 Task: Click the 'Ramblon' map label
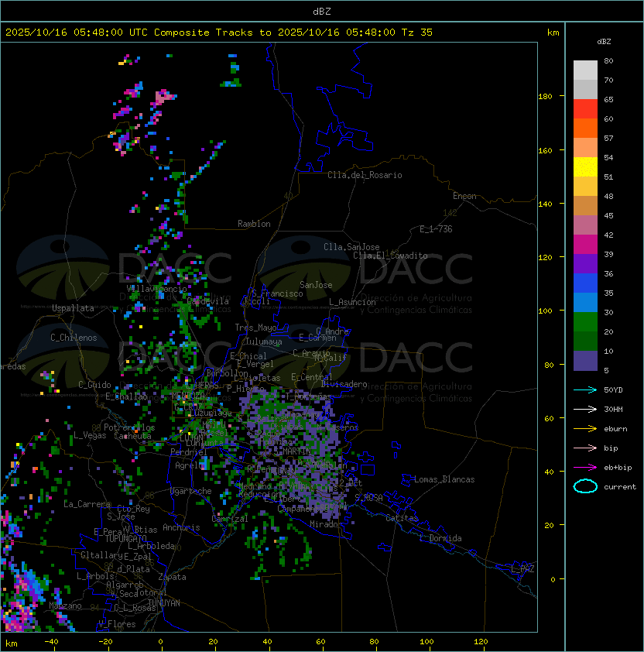pyautogui.click(x=254, y=224)
